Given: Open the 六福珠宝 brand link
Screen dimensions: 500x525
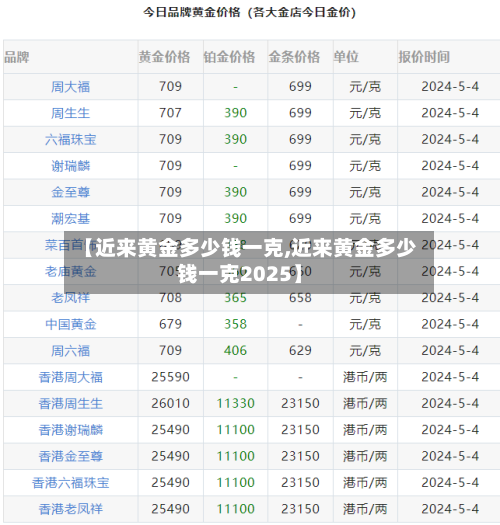Looking at the screenshot, I should coord(70,140).
